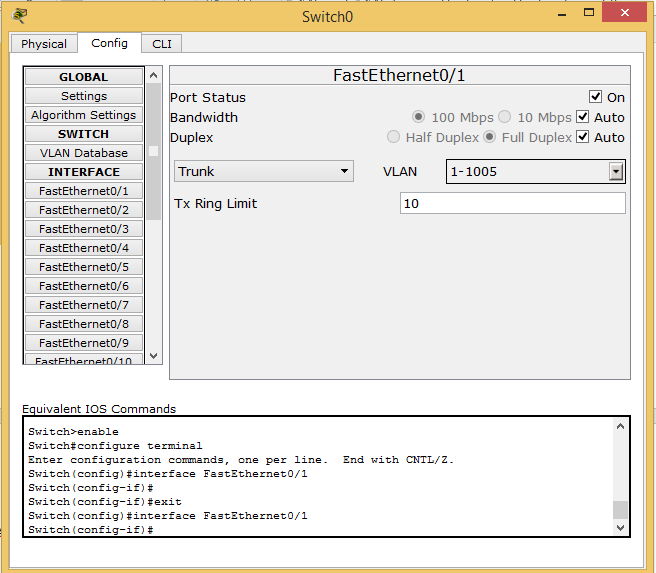Click down arrow of IOS commands scrollbar

[620, 528]
